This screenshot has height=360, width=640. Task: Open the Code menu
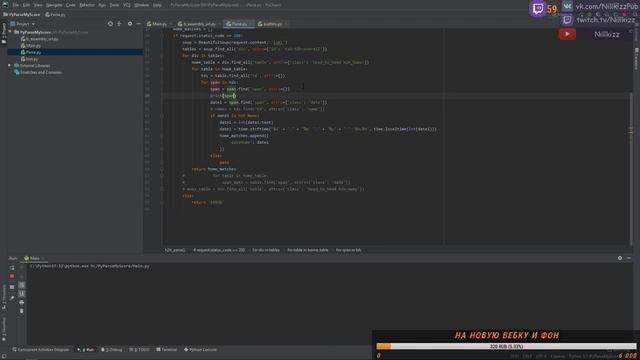(x=71, y=5)
